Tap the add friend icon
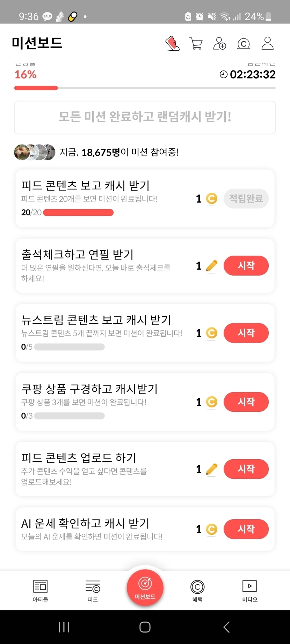Screen dimensions: 290x644 click(x=220, y=44)
